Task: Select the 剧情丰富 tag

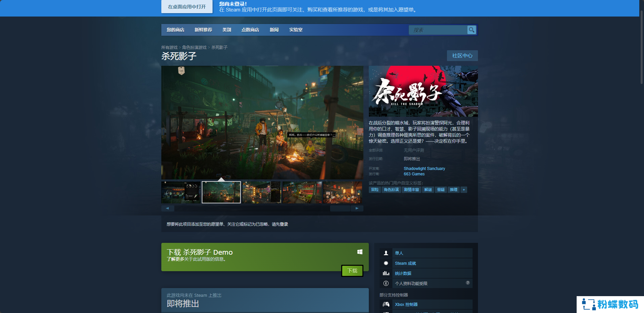Action: pyautogui.click(x=412, y=190)
